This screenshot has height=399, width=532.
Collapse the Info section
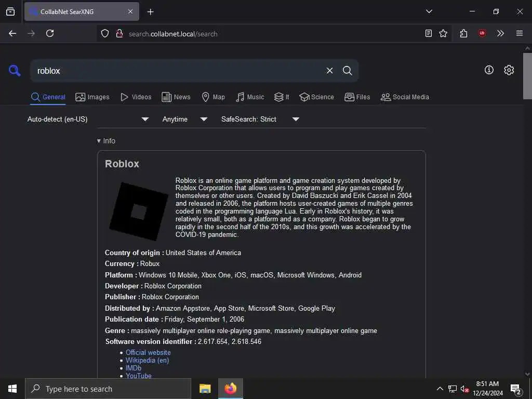point(106,141)
